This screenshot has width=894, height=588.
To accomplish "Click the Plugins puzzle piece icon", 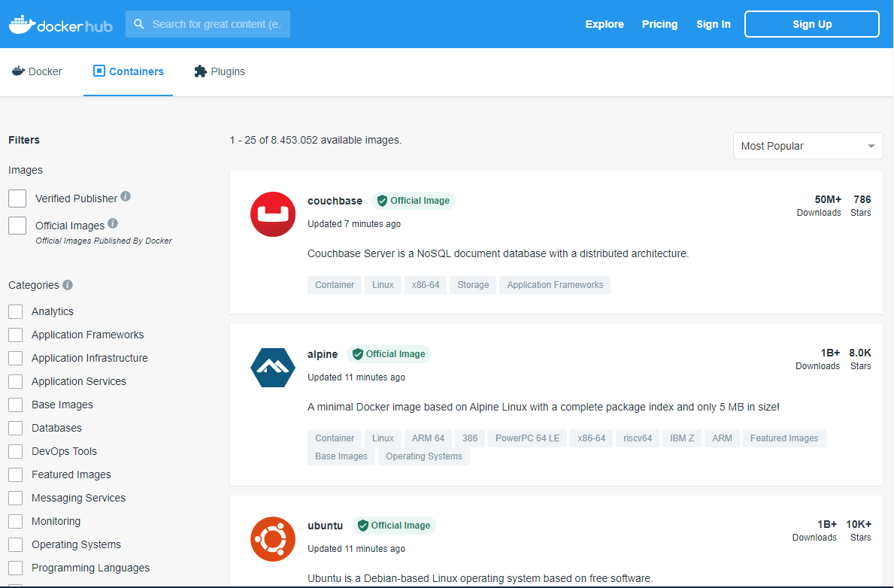I will 200,71.
